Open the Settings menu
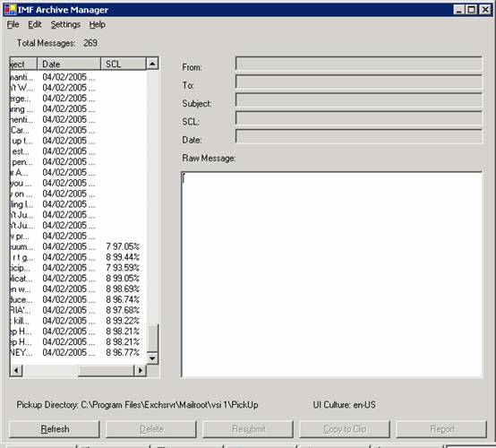Viewport: 496px width, 448px height. coord(65,24)
